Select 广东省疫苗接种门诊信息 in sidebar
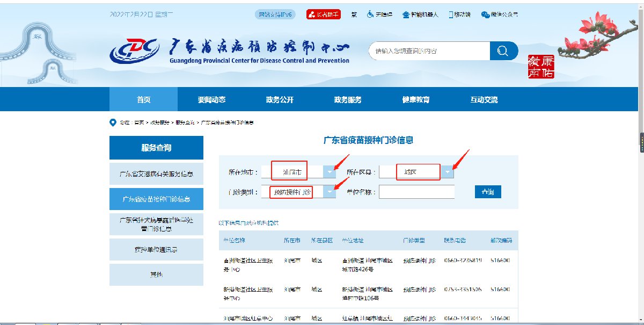The height and width of the screenshot is (325, 644). pos(156,199)
